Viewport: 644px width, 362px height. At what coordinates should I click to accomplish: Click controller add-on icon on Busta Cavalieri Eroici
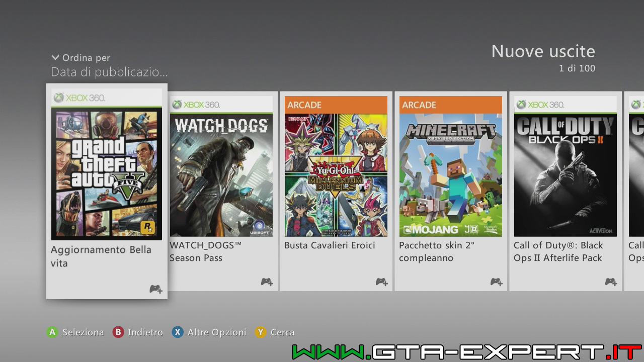coord(382,282)
